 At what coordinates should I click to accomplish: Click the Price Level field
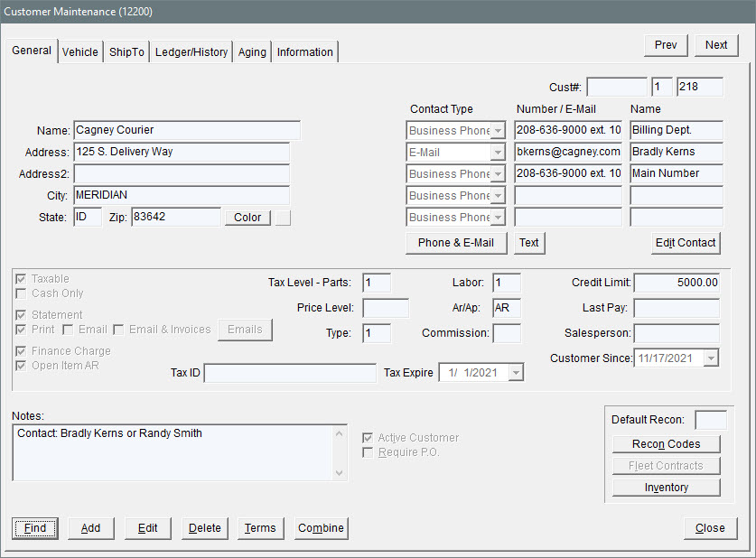point(386,308)
